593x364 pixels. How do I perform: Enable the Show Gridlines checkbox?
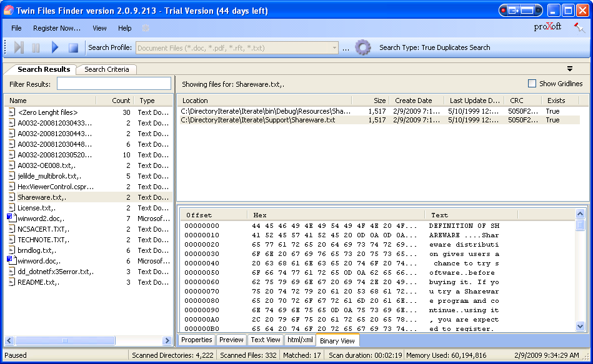pos(532,84)
